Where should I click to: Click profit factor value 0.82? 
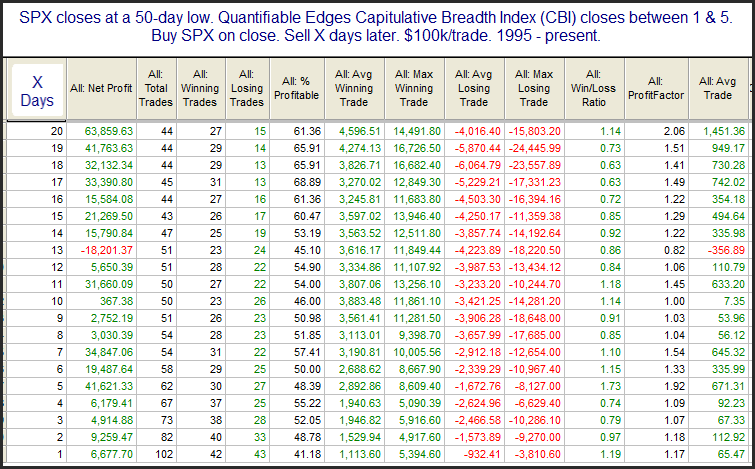674,250
